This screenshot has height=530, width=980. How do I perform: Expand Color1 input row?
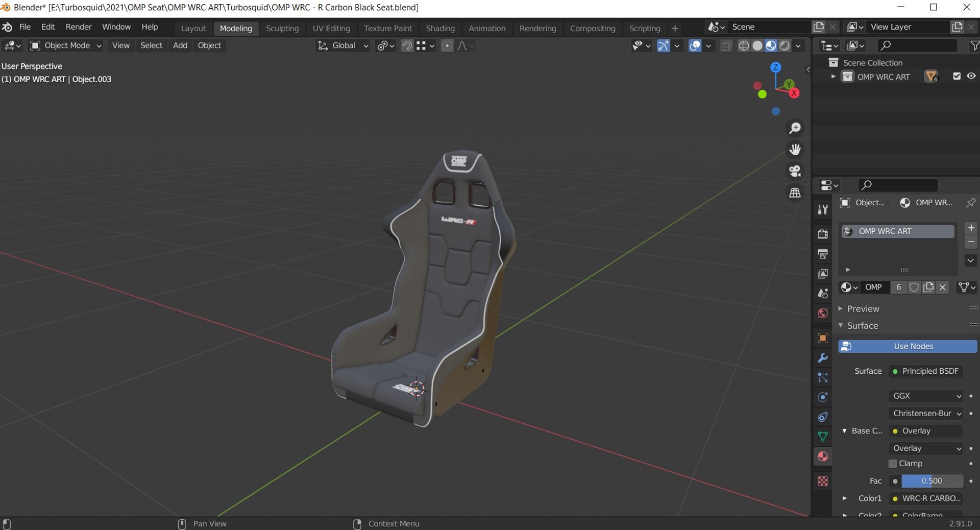844,498
